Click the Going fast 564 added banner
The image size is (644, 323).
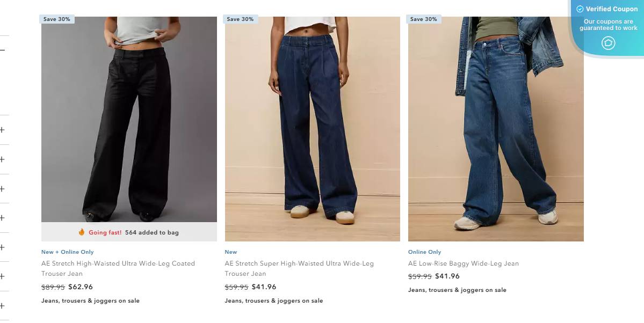129,232
